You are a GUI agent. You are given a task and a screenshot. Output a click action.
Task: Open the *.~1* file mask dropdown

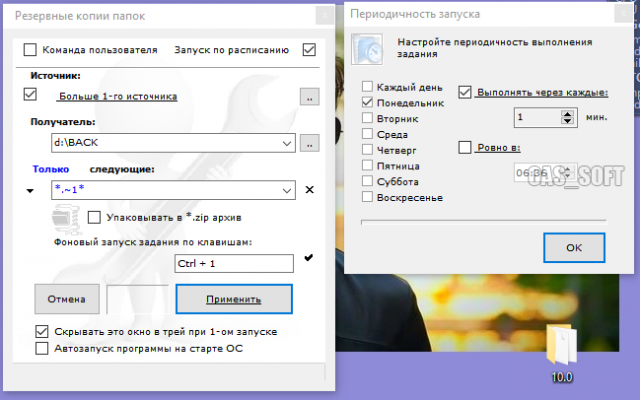287,190
